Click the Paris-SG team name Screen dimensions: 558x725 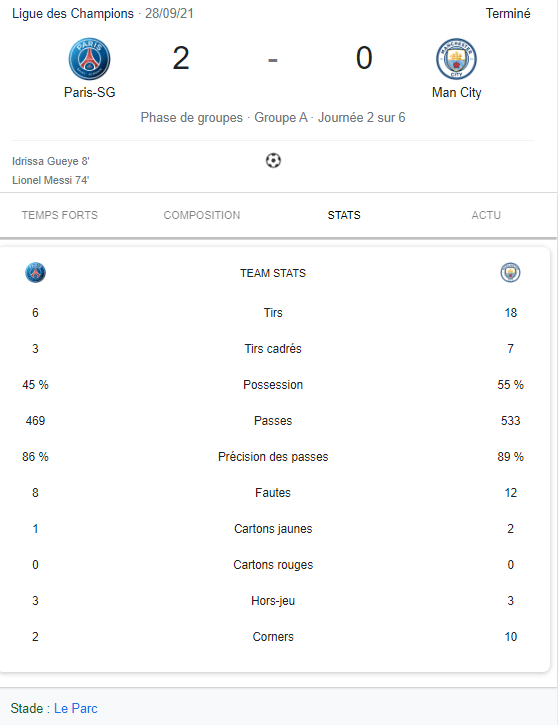pyautogui.click(x=90, y=92)
